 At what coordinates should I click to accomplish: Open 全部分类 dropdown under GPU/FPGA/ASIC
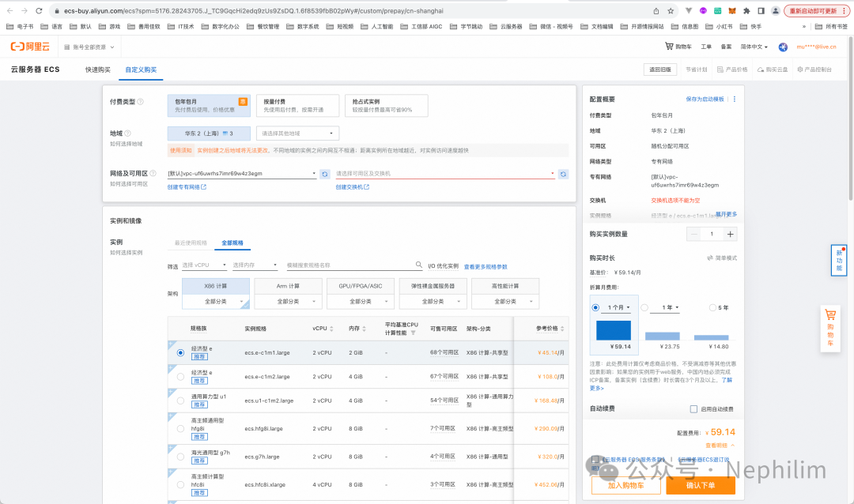[x=361, y=302]
